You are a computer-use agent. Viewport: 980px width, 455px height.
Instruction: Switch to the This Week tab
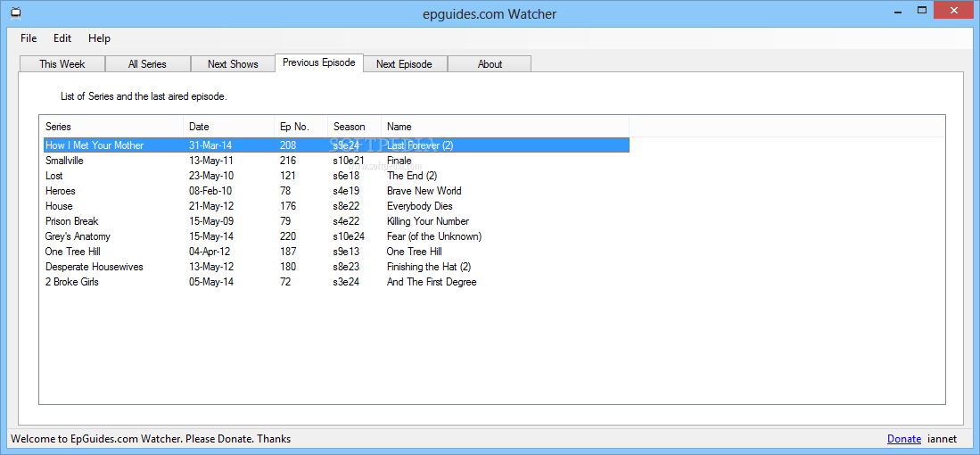pos(62,63)
